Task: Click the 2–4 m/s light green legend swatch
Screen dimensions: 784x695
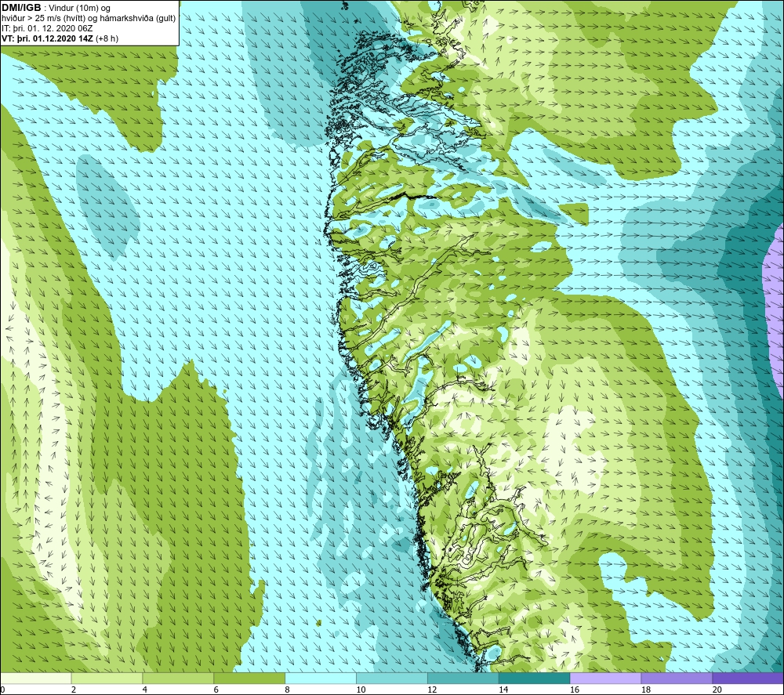Action: tap(107, 678)
